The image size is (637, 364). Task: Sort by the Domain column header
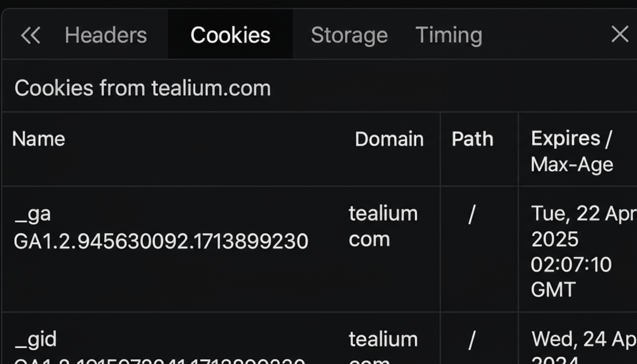(389, 139)
